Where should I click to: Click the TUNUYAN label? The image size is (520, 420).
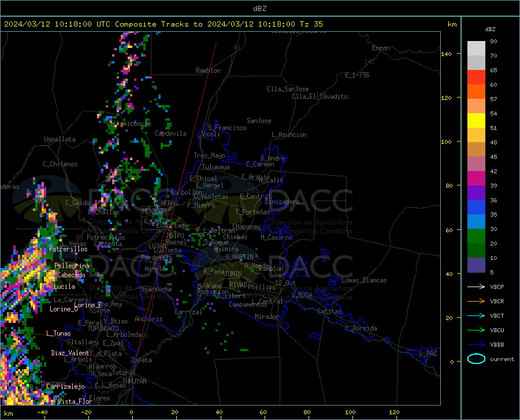coord(134,381)
